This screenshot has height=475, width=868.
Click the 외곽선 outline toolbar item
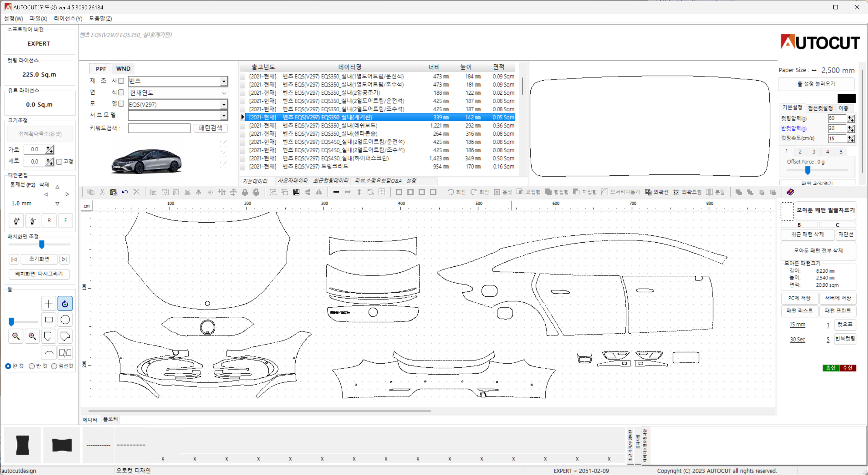tap(656, 192)
